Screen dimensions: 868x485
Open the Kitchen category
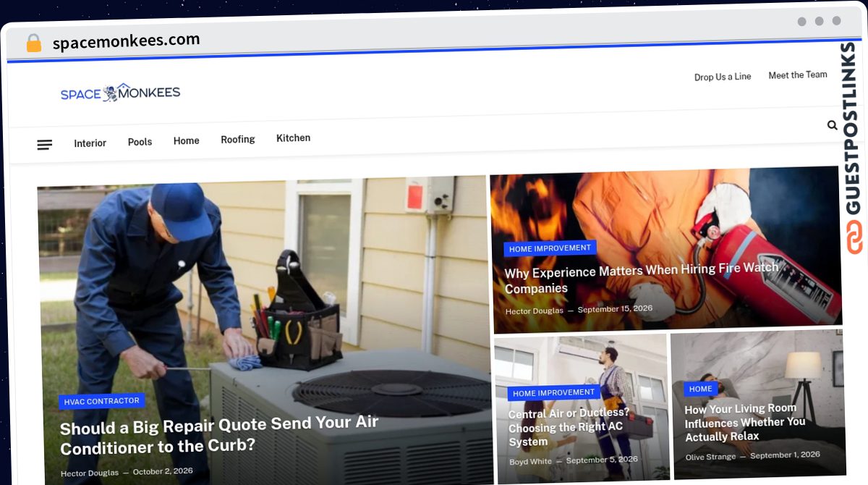(293, 138)
